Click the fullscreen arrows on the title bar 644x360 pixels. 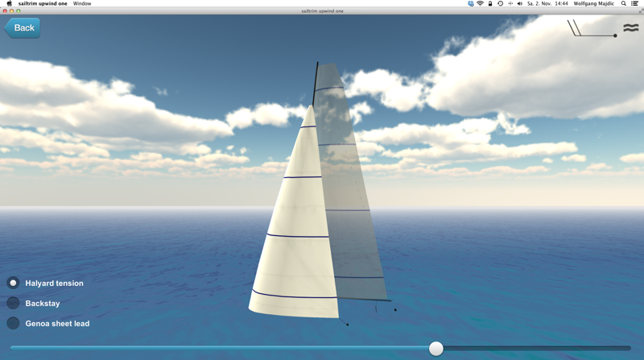[x=641, y=11]
